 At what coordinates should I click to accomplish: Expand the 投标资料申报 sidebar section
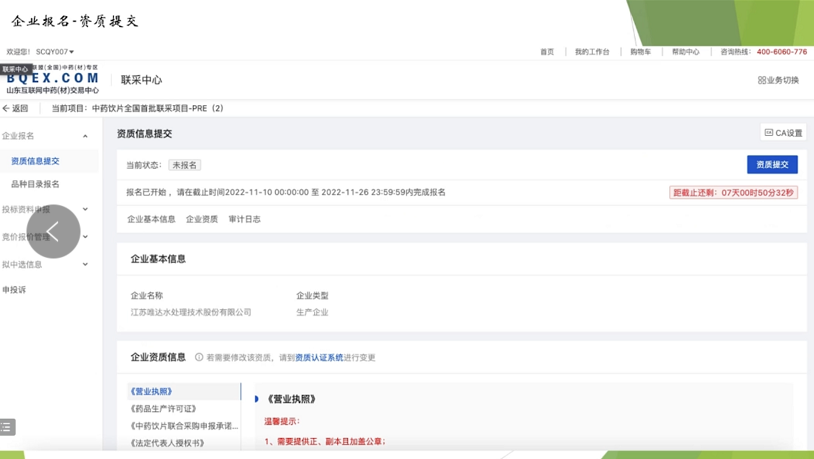point(85,210)
